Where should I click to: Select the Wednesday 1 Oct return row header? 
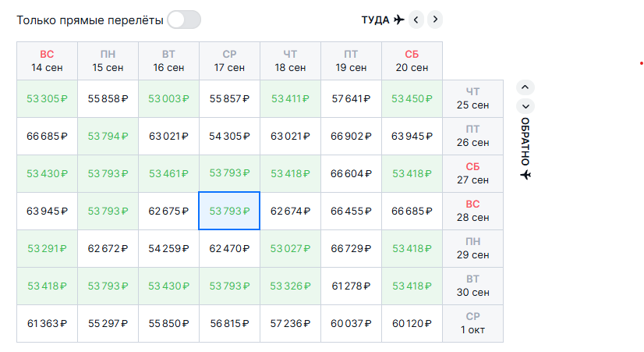(x=472, y=322)
